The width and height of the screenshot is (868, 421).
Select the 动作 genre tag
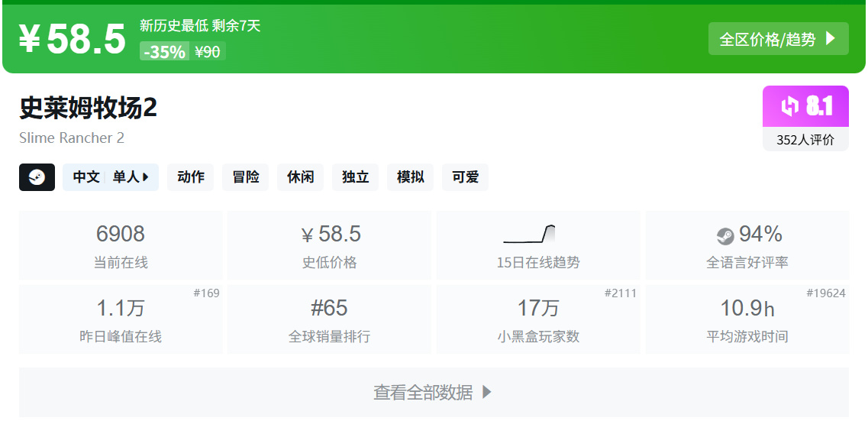(x=191, y=177)
